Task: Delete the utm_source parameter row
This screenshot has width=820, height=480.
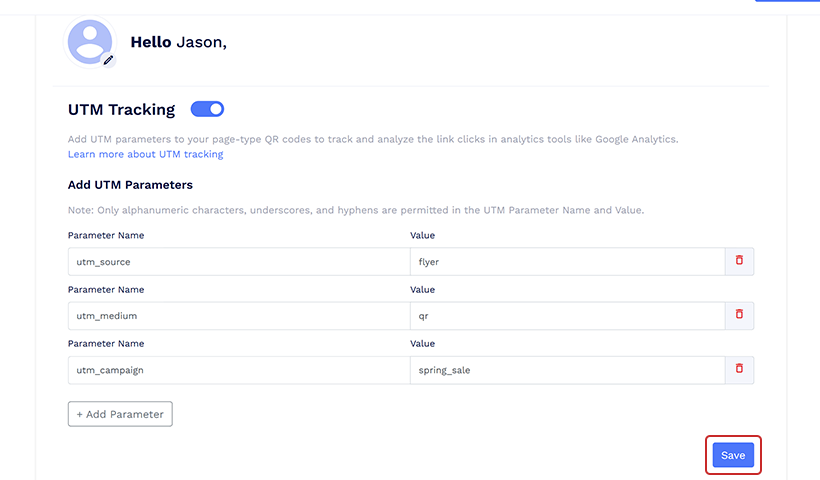Action: (739, 260)
